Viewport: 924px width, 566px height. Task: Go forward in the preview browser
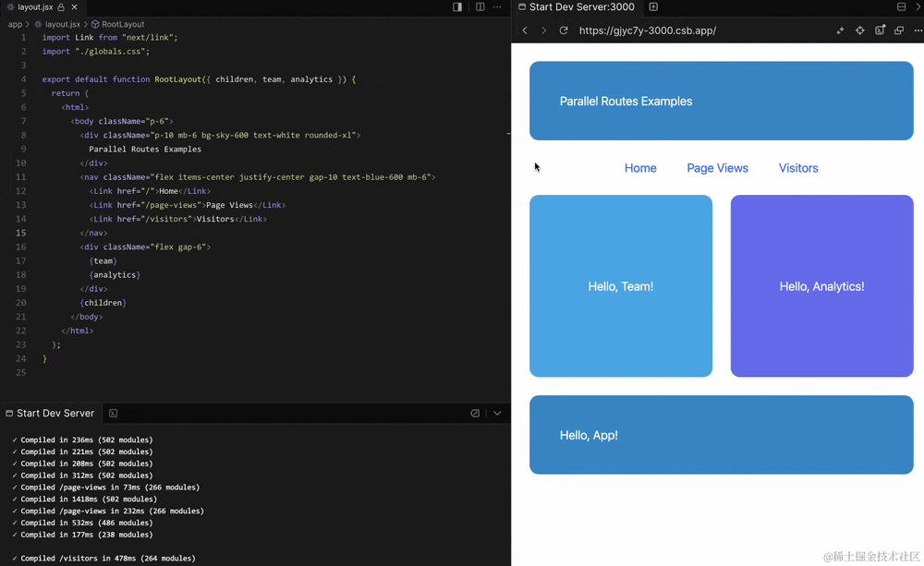tap(543, 30)
